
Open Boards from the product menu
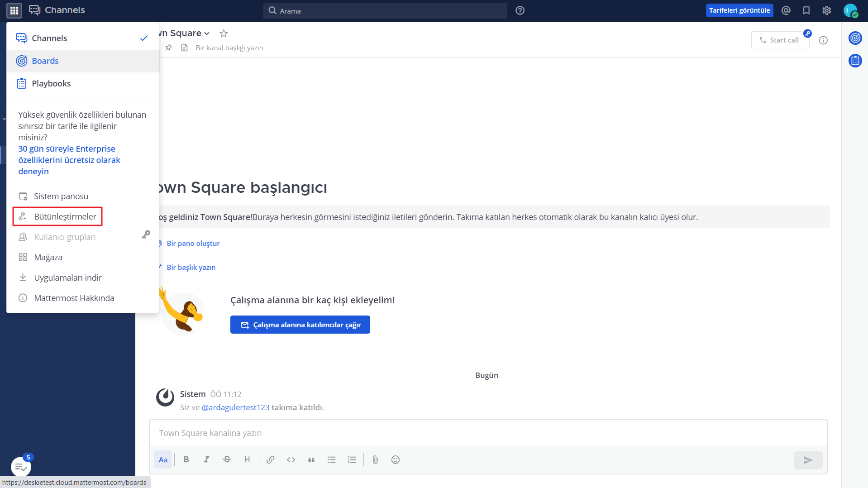pyautogui.click(x=83, y=61)
